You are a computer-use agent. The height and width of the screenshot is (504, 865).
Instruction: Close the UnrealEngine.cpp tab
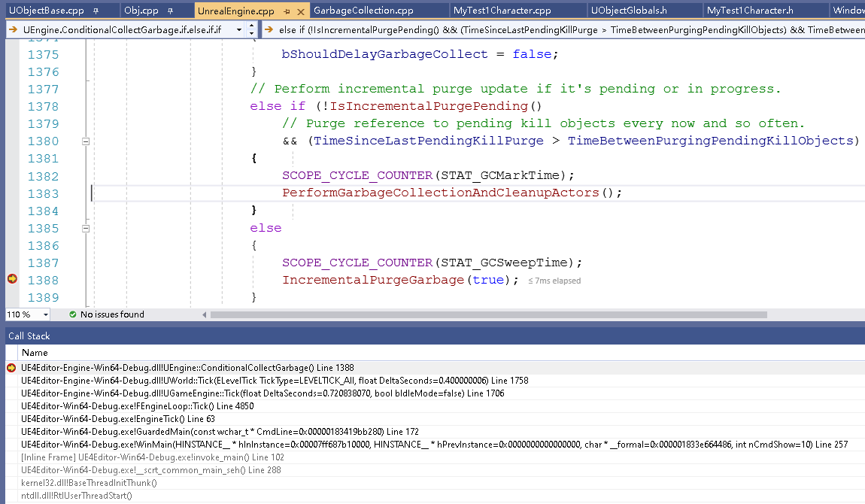click(x=301, y=11)
